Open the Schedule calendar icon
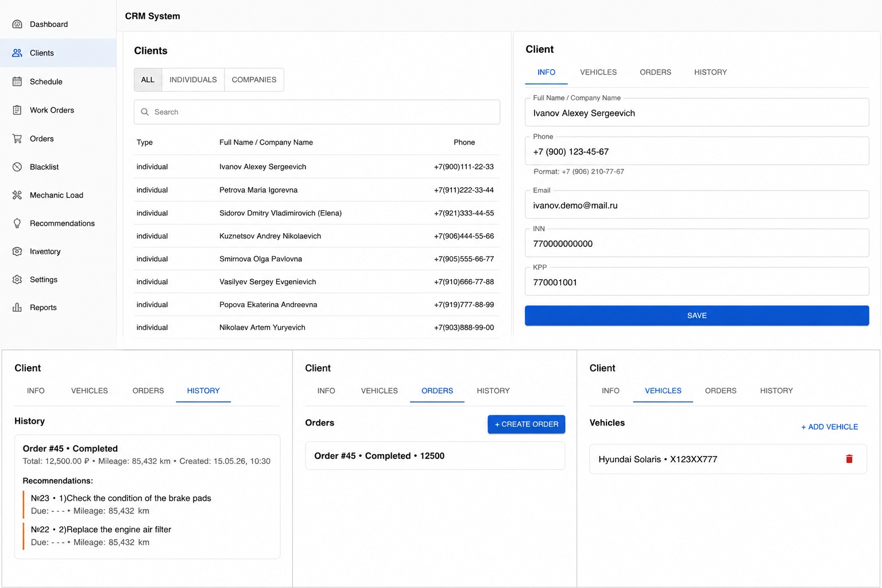This screenshot has height=588, width=882. [17, 82]
